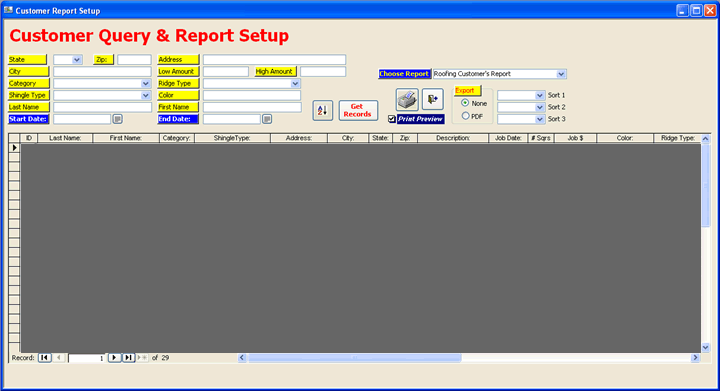The image size is (720, 391).
Task: Click the scroll left arrow
Action: [242, 357]
